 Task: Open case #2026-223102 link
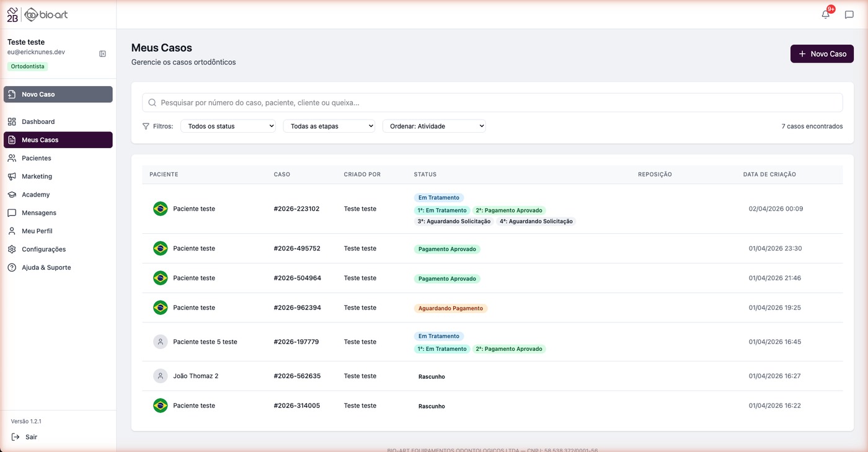tap(296, 209)
